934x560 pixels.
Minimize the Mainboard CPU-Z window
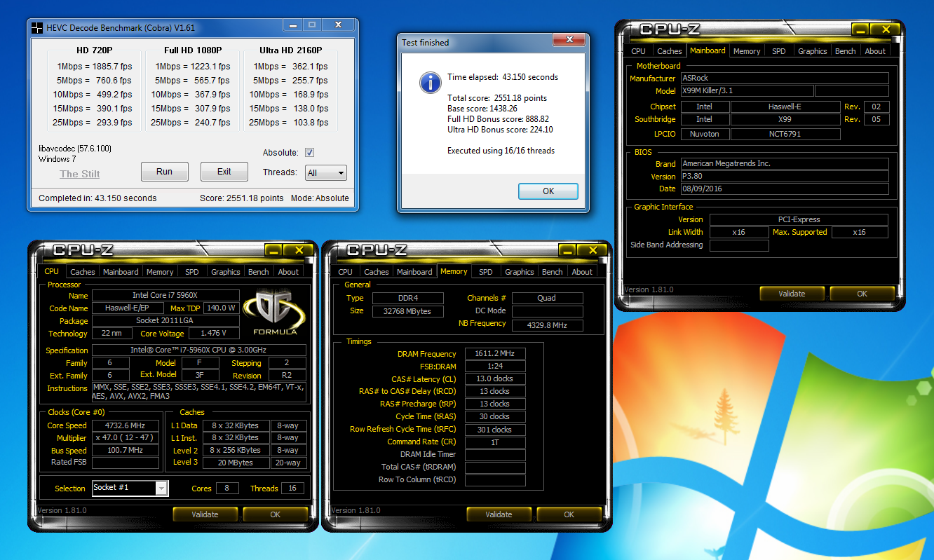coord(860,29)
